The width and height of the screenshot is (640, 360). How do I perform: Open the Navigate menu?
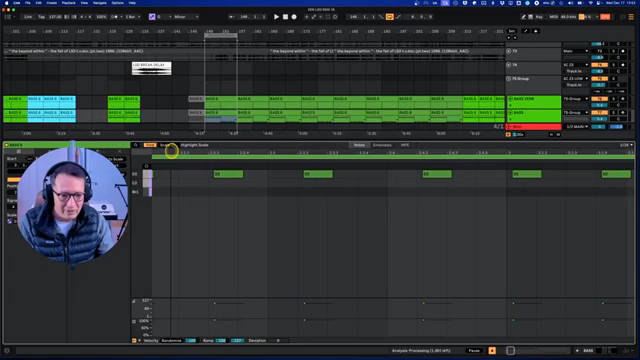(x=100, y=3)
